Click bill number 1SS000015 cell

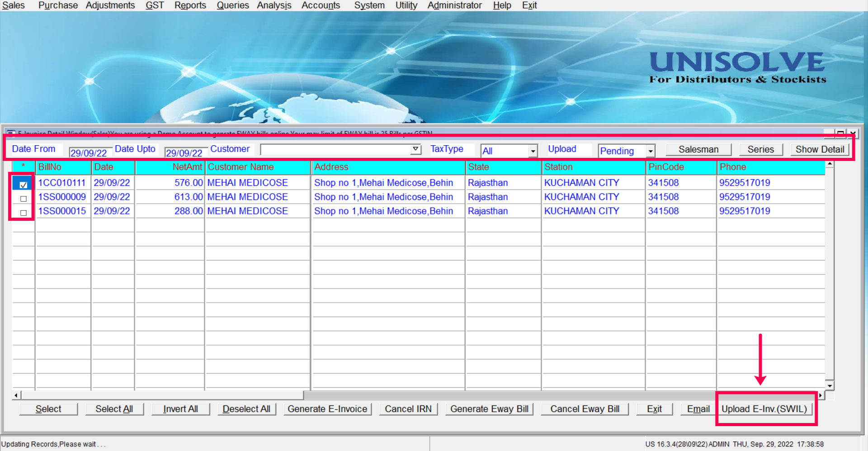[63, 211]
